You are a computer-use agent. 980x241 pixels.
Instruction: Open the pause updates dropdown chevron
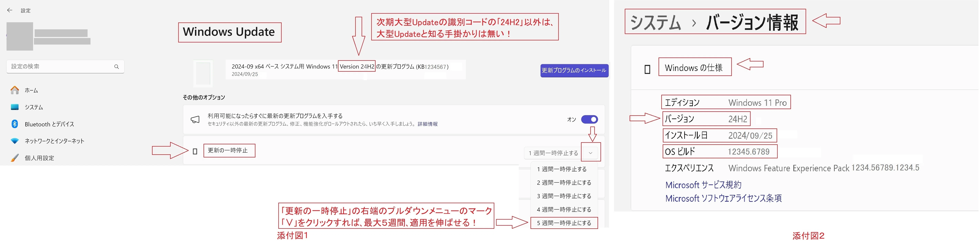tap(590, 153)
